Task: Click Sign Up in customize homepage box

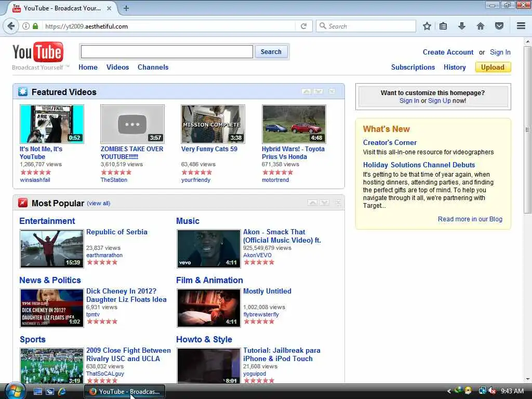Action: [x=440, y=101]
